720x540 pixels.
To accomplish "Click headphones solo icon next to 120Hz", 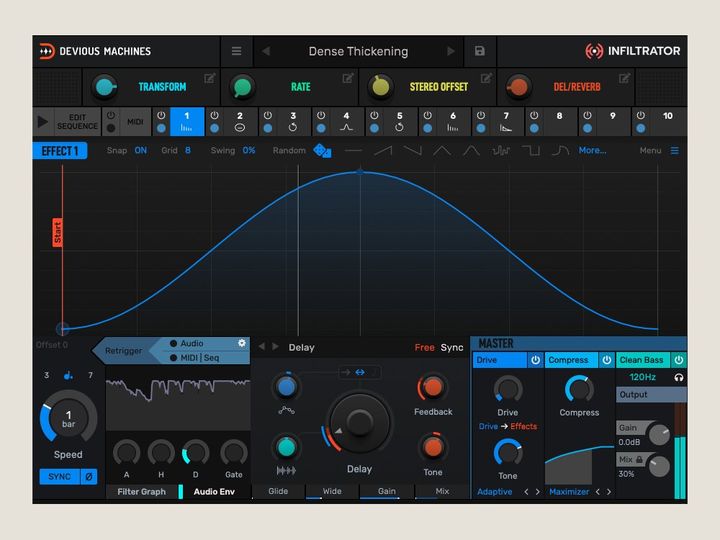I will coord(679,377).
